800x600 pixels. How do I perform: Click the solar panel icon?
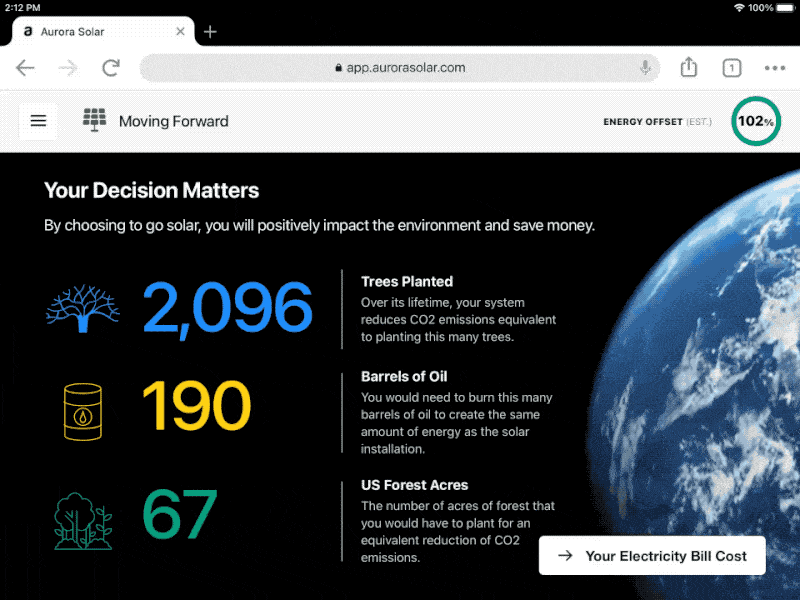coord(94,120)
